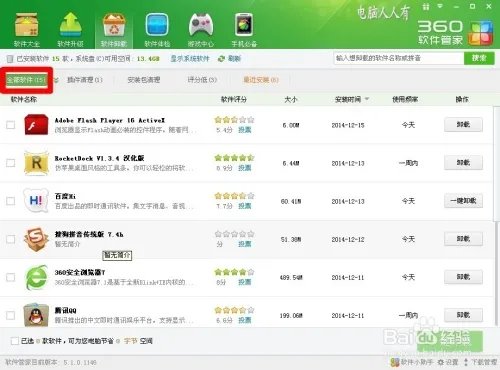This screenshot has height=370, width=500.
Task: Expand the chevron beside 全部软件 tab
Action: [x=56, y=80]
